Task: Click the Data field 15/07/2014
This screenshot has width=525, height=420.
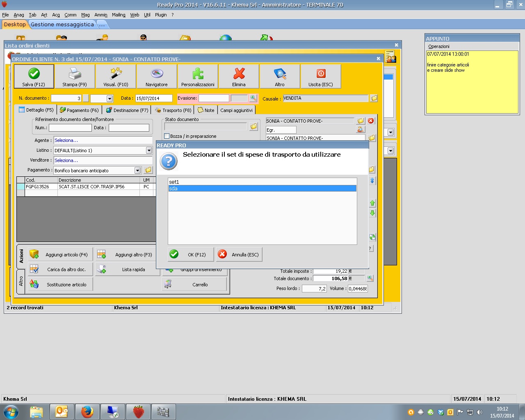Action: coord(154,98)
